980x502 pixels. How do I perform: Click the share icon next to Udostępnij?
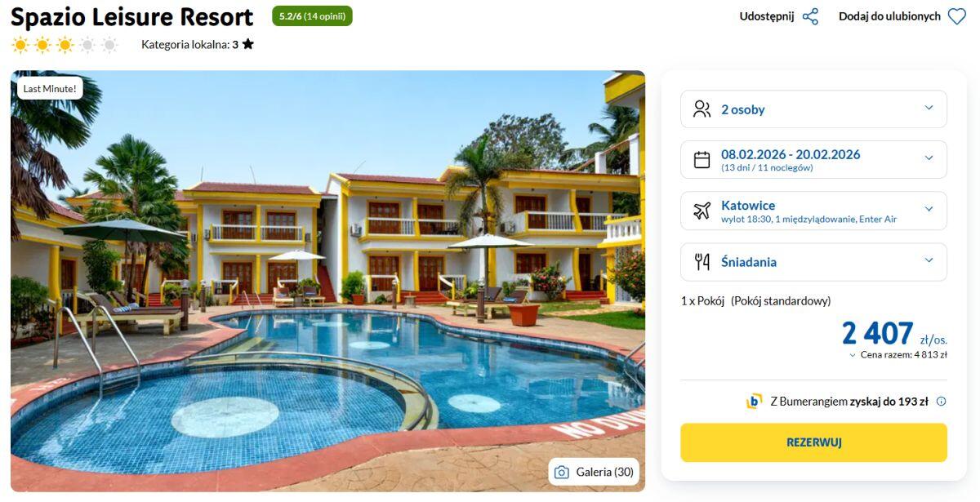click(810, 16)
